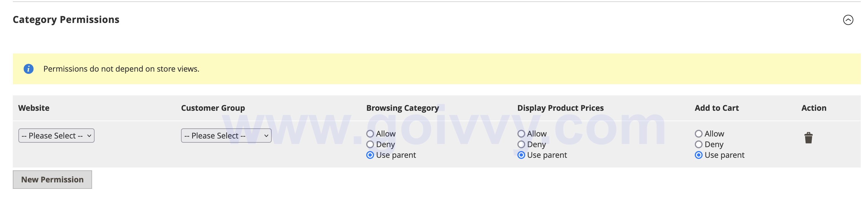Open the Website dropdown
Screen dimensions: 868x207
tap(56, 135)
